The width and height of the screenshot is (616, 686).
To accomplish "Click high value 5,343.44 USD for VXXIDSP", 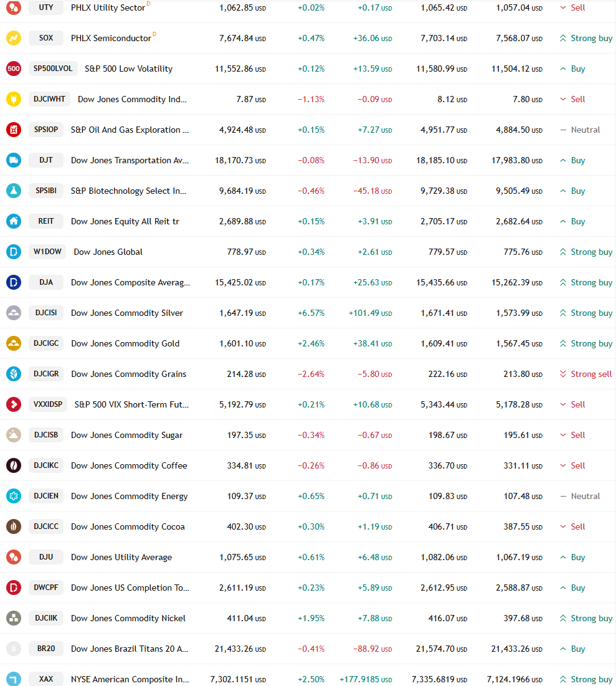I will tap(443, 405).
